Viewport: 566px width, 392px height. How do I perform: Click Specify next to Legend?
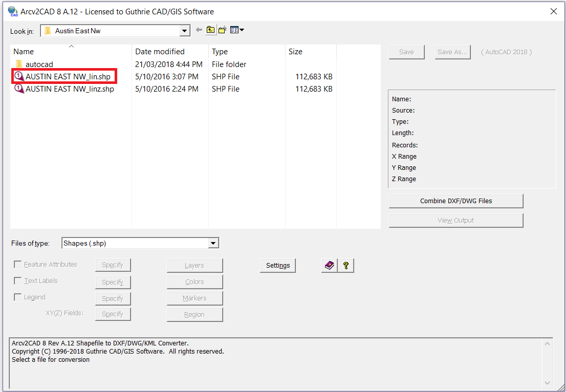(113, 299)
